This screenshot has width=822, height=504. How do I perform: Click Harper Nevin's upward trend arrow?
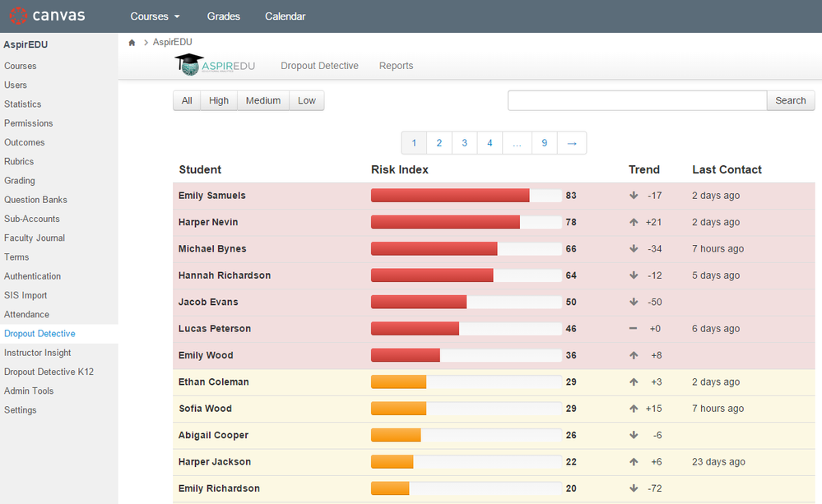pos(634,222)
